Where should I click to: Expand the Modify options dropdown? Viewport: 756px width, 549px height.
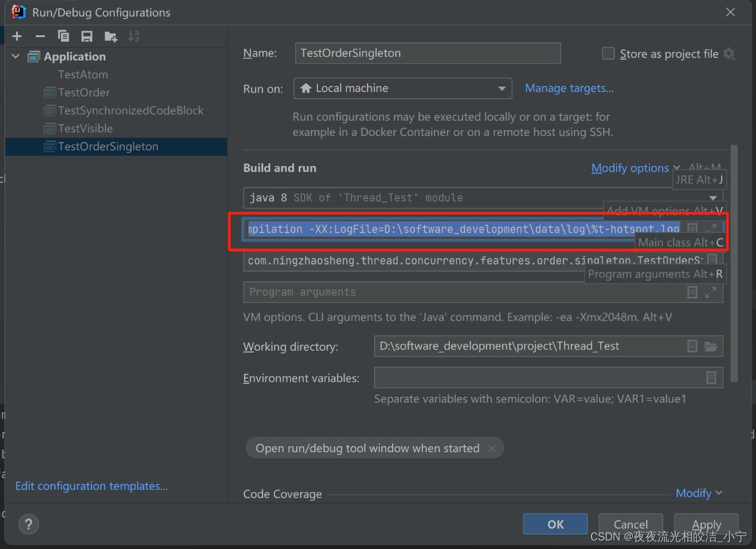(x=635, y=168)
